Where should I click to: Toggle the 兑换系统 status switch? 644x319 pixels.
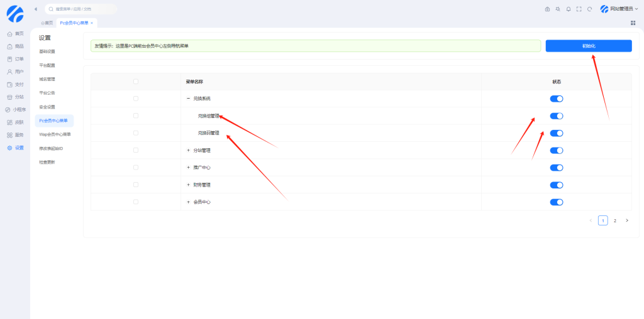tap(556, 99)
